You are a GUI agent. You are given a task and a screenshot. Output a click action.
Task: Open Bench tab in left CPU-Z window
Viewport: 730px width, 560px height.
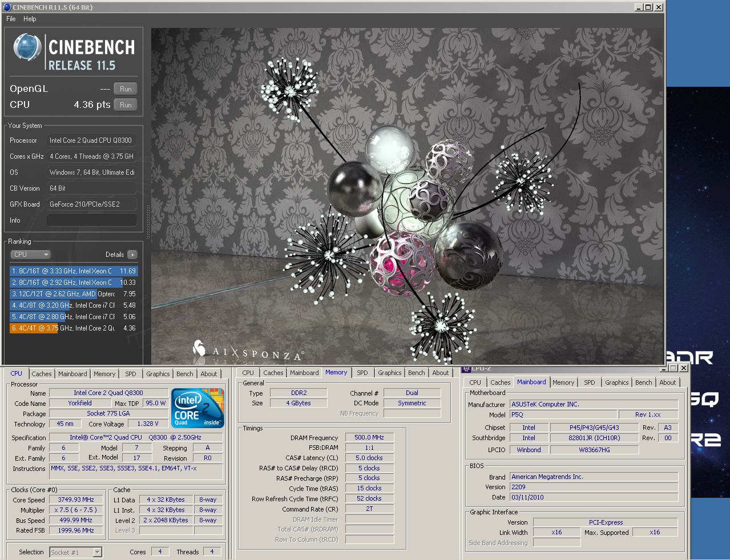point(184,374)
